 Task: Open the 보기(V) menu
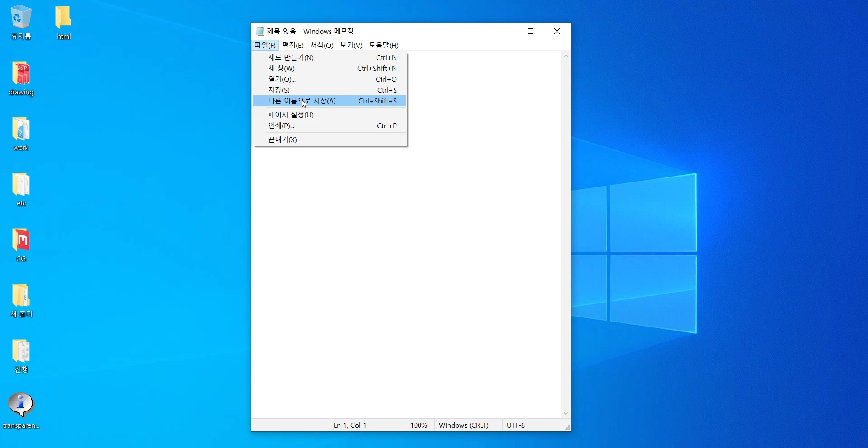tap(351, 45)
